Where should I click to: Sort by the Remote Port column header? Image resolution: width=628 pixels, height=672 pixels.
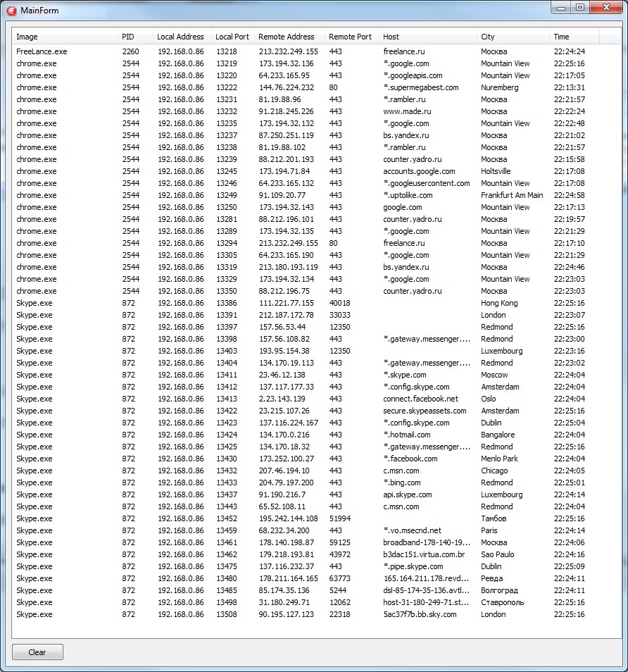click(352, 37)
